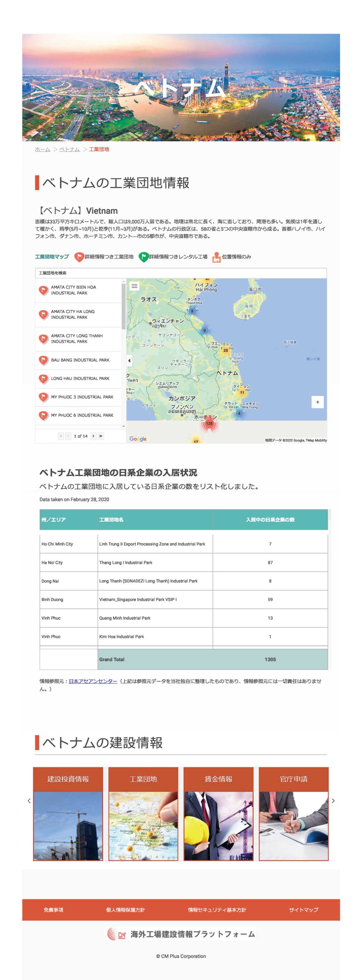Open the 建設投資情報 card image

click(x=68, y=826)
